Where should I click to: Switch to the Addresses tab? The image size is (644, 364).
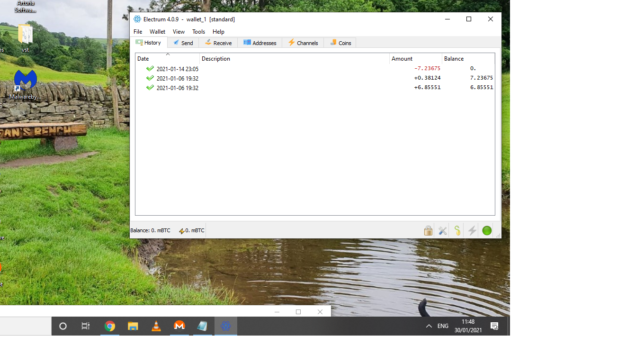259,42
